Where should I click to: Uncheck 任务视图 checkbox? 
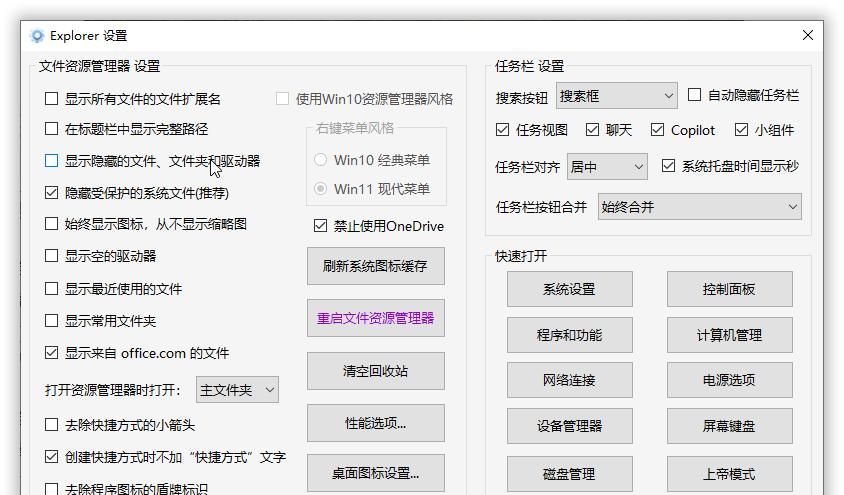point(502,130)
